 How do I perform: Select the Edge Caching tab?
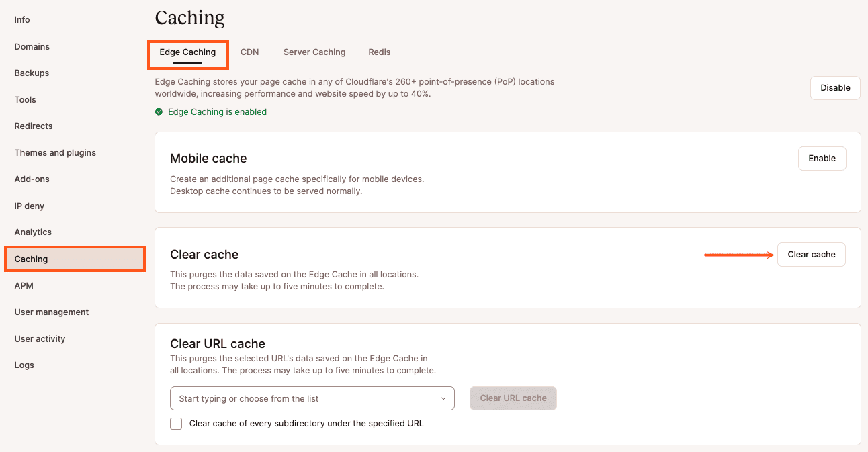pos(187,52)
